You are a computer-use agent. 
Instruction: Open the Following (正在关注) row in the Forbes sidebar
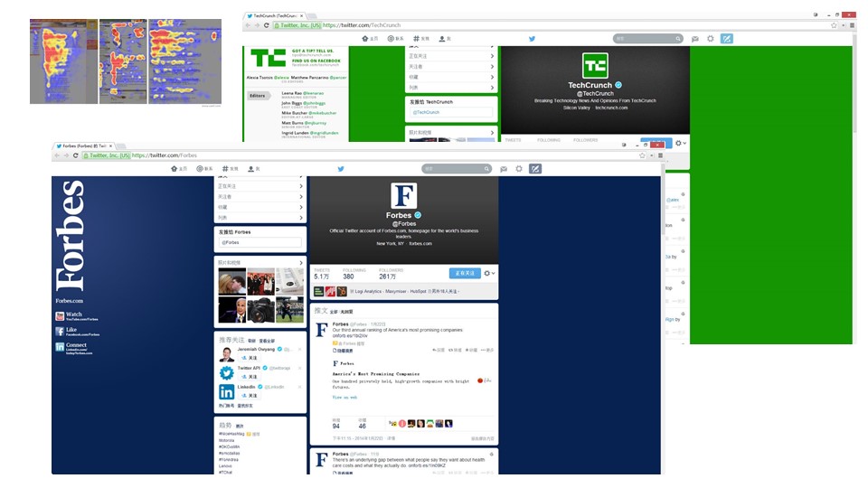coord(260,186)
